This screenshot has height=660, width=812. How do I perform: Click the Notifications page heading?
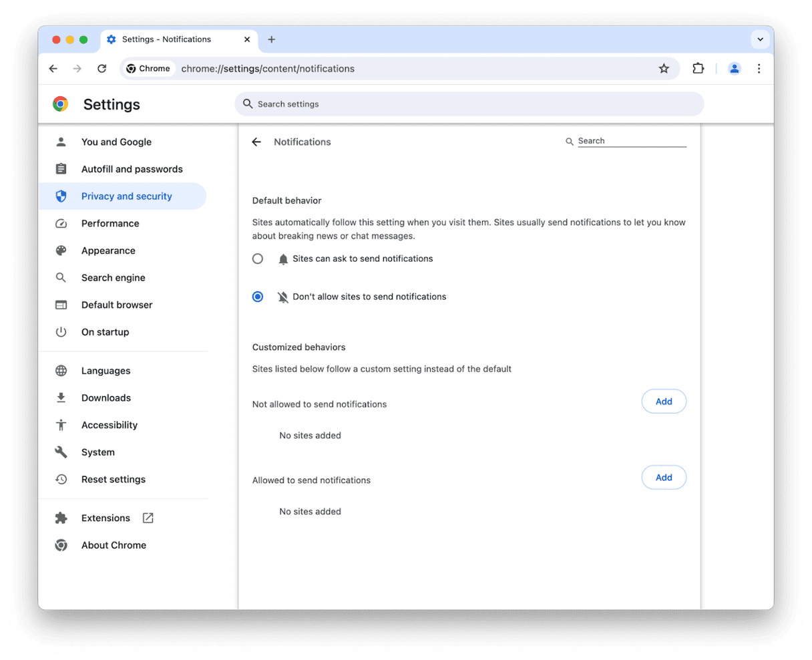click(302, 142)
